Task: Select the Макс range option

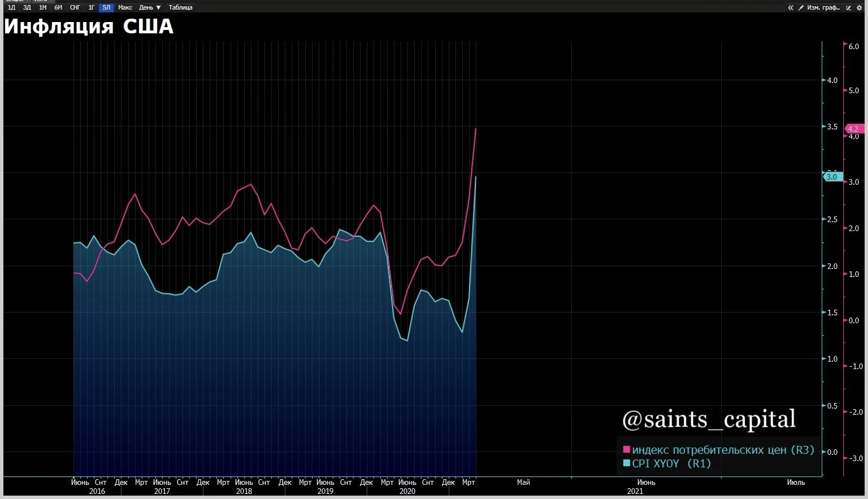Action: coord(125,7)
